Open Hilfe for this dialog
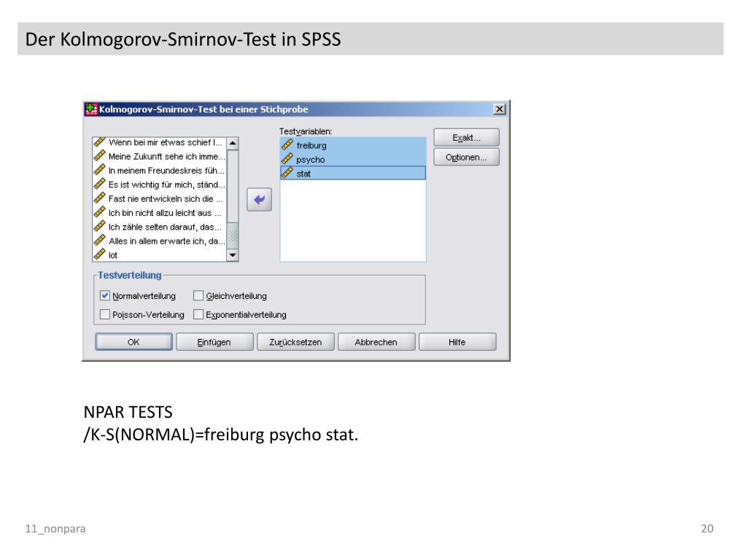This screenshot has height=560, width=747. tap(457, 342)
